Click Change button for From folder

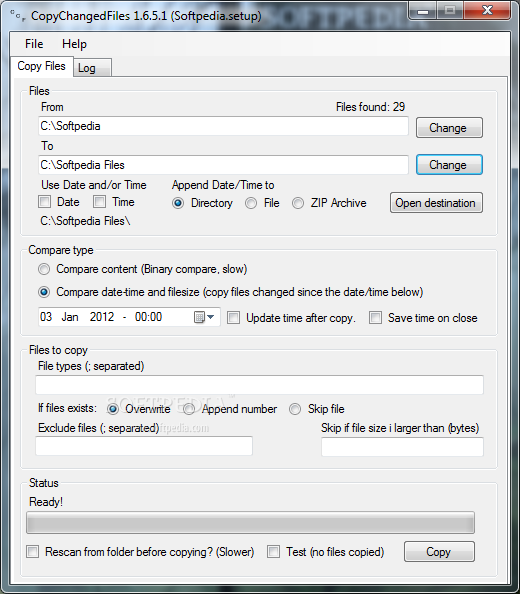point(449,128)
